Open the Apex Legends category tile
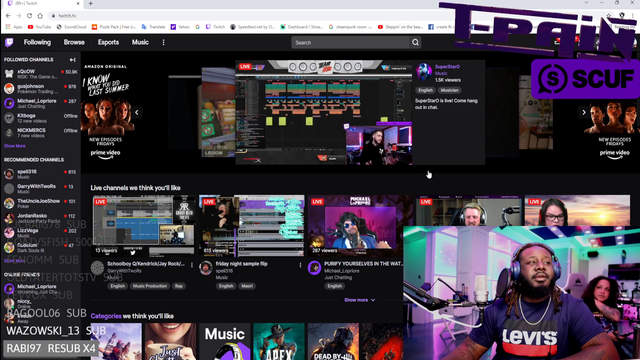This screenshot has height=360, width=640. point(279,342)
